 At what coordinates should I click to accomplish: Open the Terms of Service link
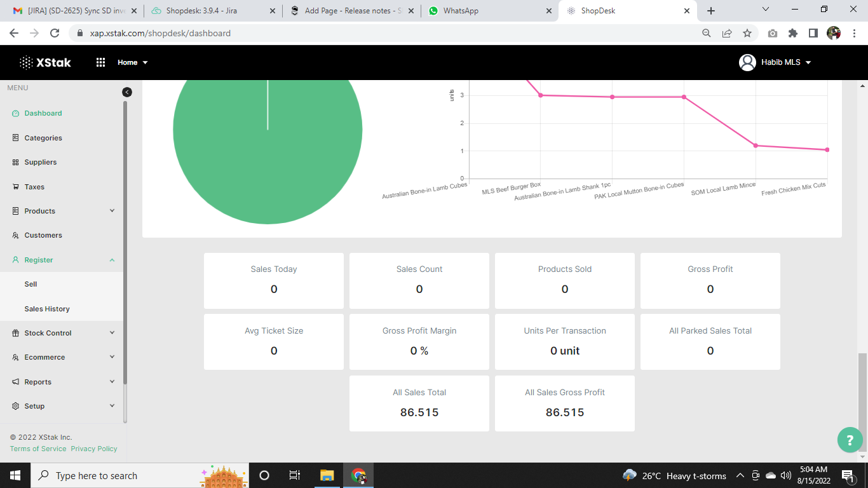coord(38,449)
